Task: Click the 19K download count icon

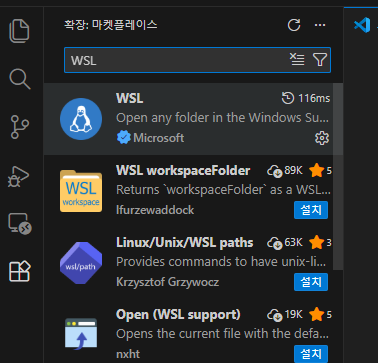Action: [x=275, y=315]
